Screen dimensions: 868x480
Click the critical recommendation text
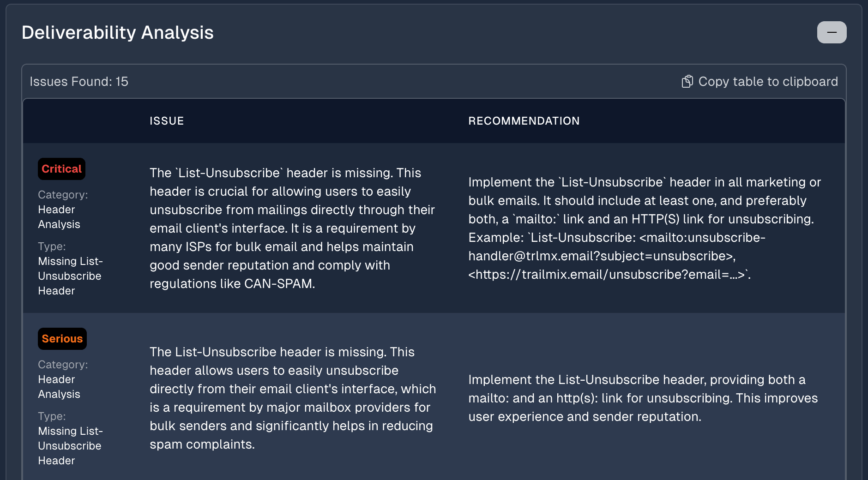(x=645, y=228)
